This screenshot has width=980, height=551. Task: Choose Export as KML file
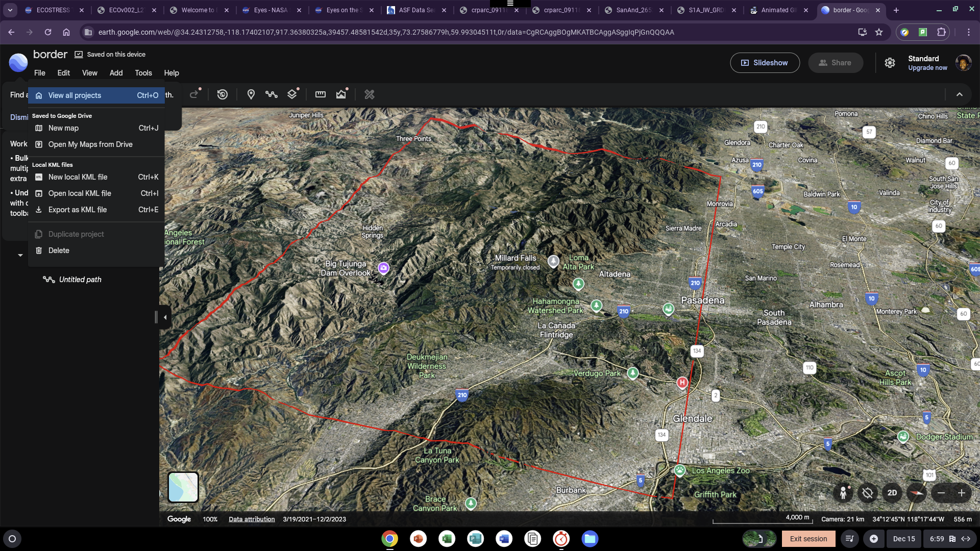pyautogui.click(x=78, y=210)
